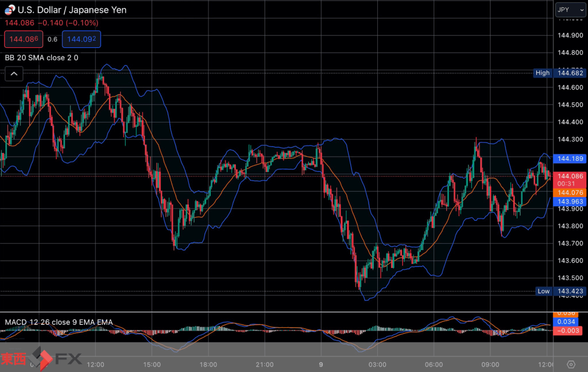Click the day 9 time axis label
588x372 pixels.
[x=321, y=365]
